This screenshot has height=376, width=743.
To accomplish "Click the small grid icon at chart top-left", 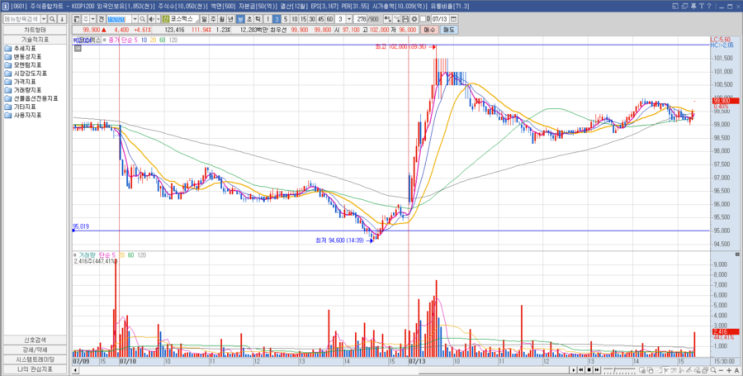I will pyautogui.click(x=78, y=47).
